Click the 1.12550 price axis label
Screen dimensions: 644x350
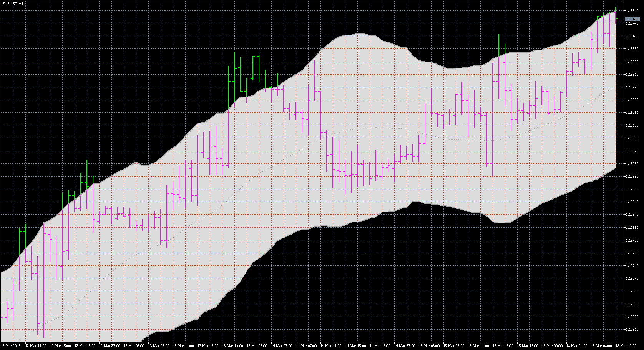pyautogui.click(x=632, y=317)
